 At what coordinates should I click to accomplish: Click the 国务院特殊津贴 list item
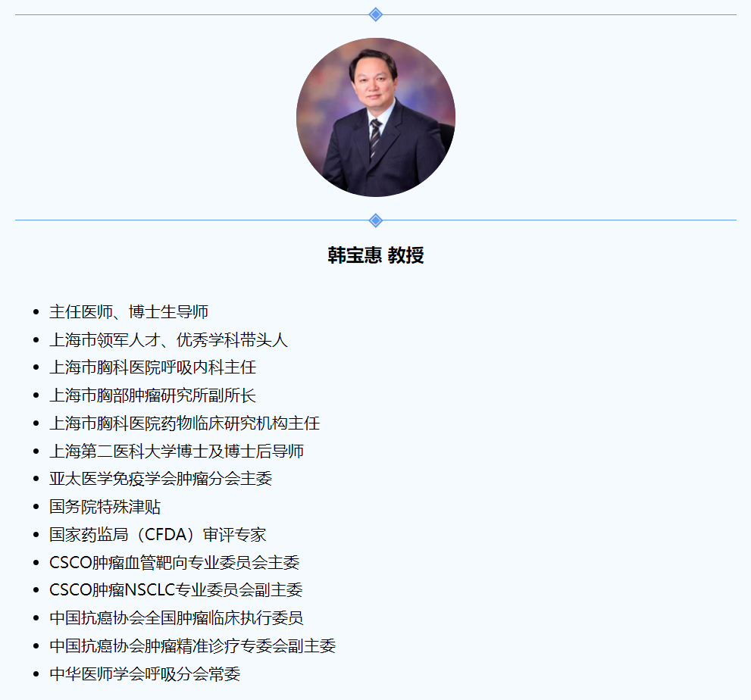(x=105, y=507)
